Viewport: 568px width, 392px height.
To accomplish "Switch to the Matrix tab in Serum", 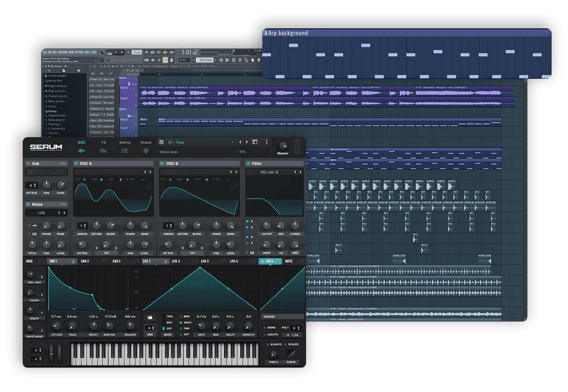I will point(125,146).
